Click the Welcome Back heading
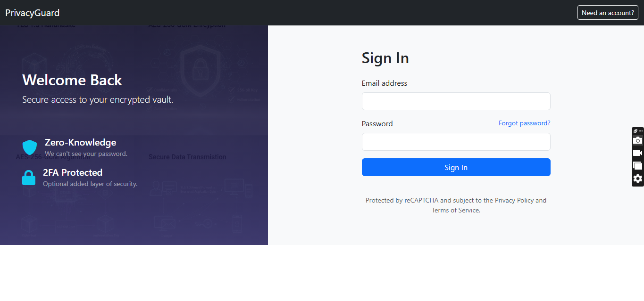Screen dimensions: 644x301 point(72,80)
